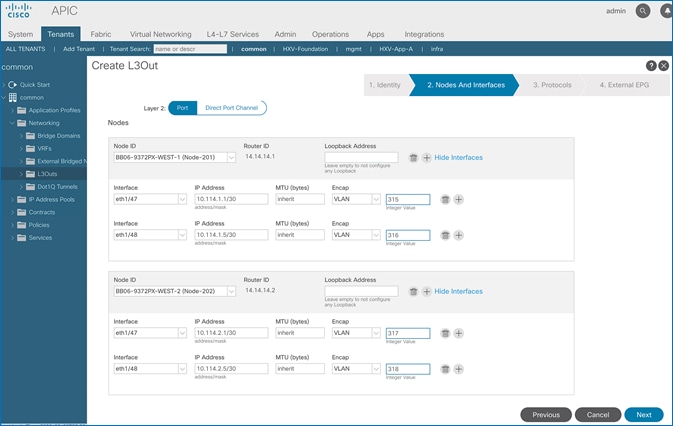The image size is (673, 426).
Task: Click Add Tenant
Action: (x=79, y=49)
